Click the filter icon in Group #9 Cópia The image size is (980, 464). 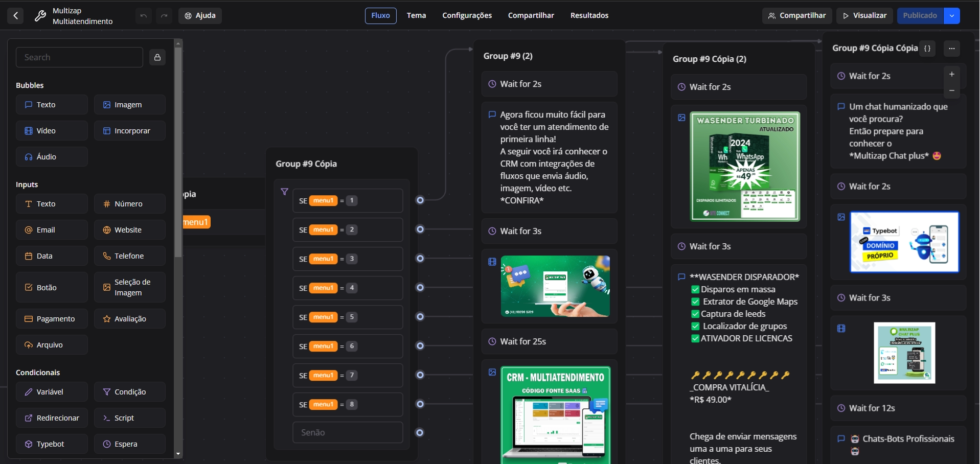pos(285,192)
